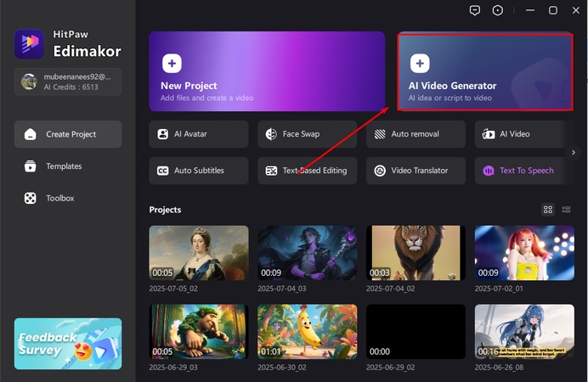Click the New Project plus icon
The image size is (588, 382).
(x=172, y=64)
